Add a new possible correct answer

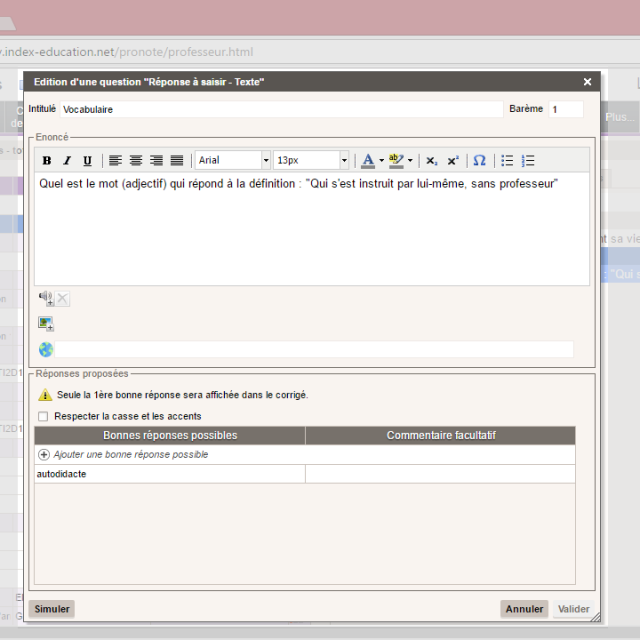pos(122,454)
